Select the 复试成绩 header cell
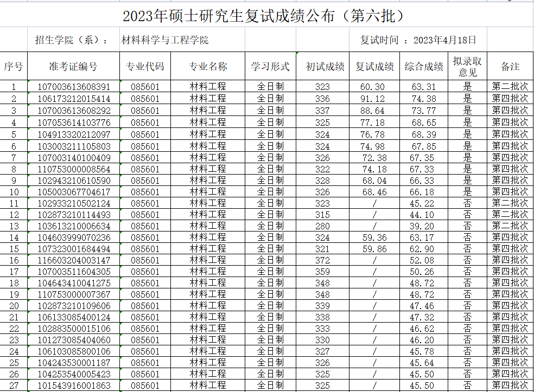The width and height of the screenshot is (534, 392). click(374, 67)
